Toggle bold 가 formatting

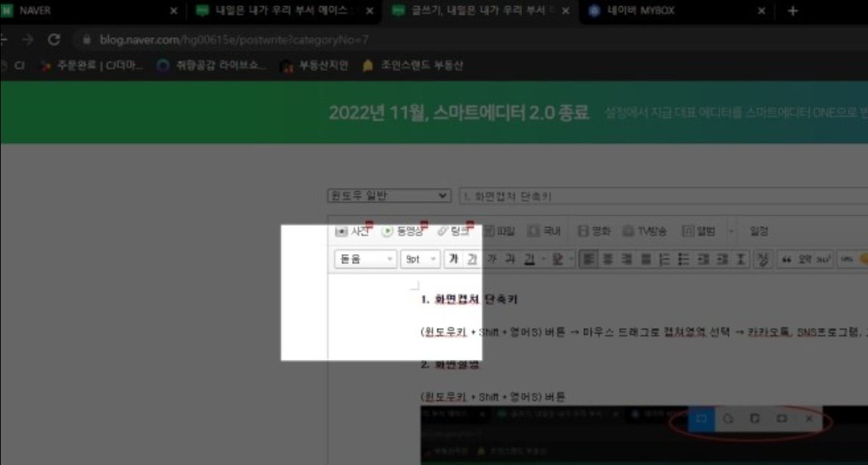pyautogui.click(x=453, y=259)
